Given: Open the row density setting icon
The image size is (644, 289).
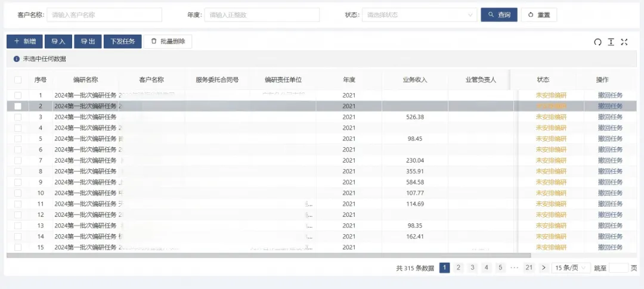Looking at the screenshot, I should [x=611, y=42].
